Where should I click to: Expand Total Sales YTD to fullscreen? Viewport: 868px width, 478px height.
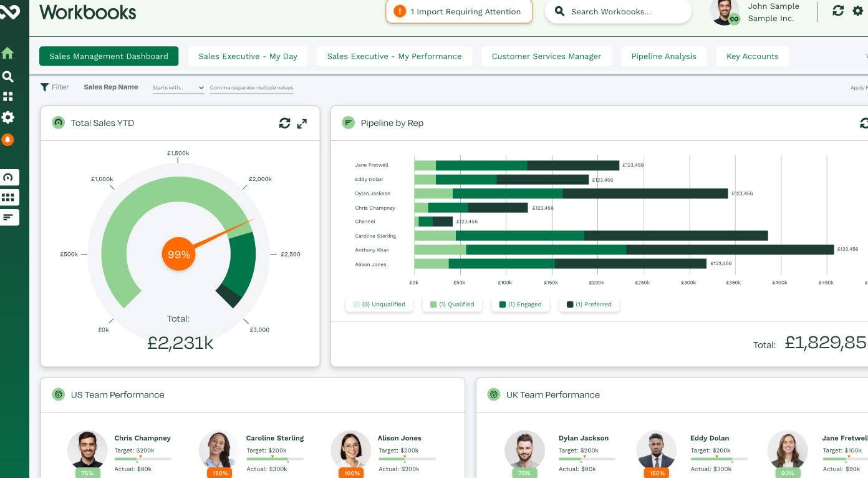click(x=302, y=124)
